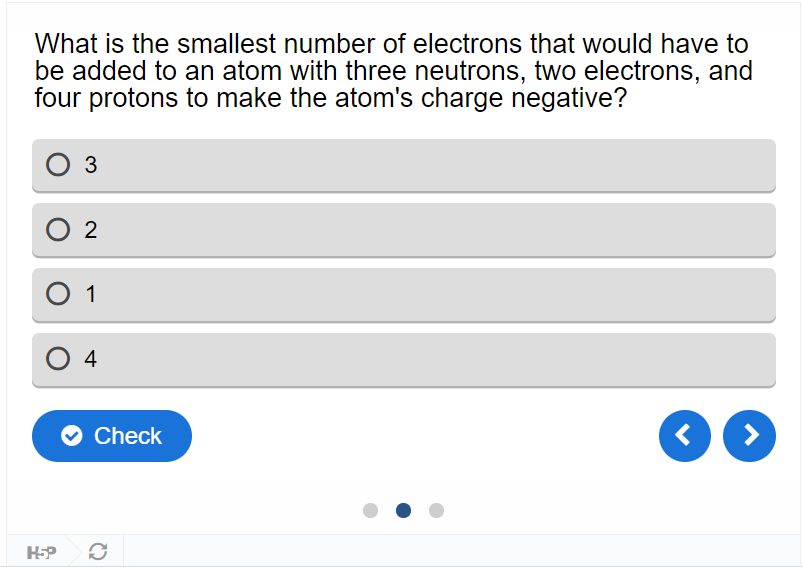The height and width of the screenshot is (570, 803).
Task: Click the number label 1 option text
Action: pos(91,294)
